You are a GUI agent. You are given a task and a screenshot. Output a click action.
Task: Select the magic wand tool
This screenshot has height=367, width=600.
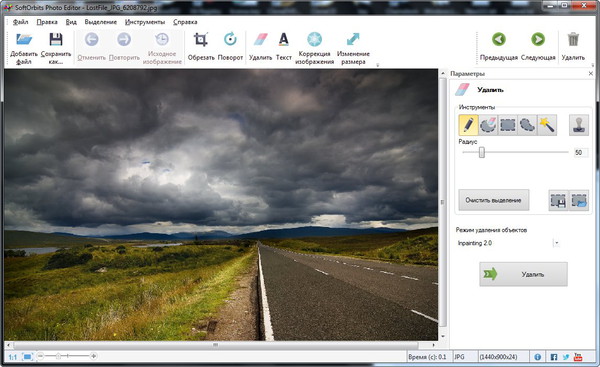click(547, 125)
